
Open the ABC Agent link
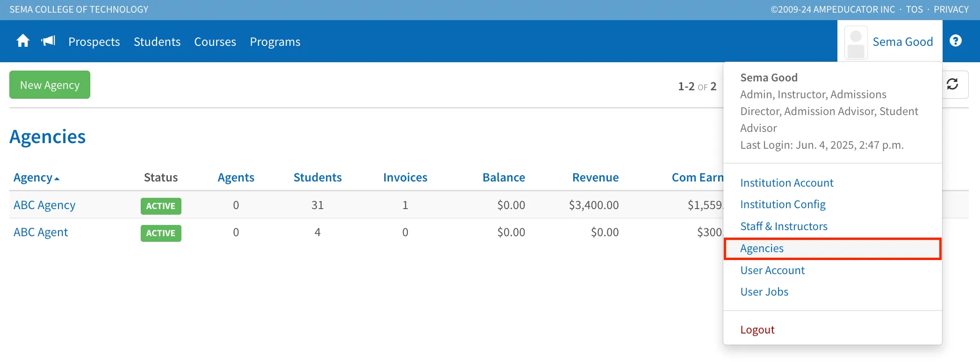tap(41, 232)
